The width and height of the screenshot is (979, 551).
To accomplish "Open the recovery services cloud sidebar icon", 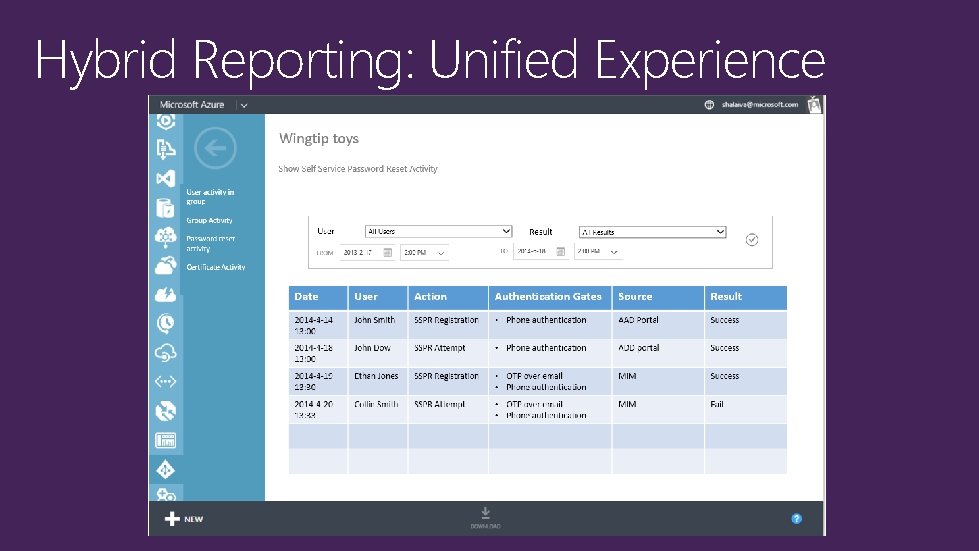I will pyautogui.click(x=165, y=353).
